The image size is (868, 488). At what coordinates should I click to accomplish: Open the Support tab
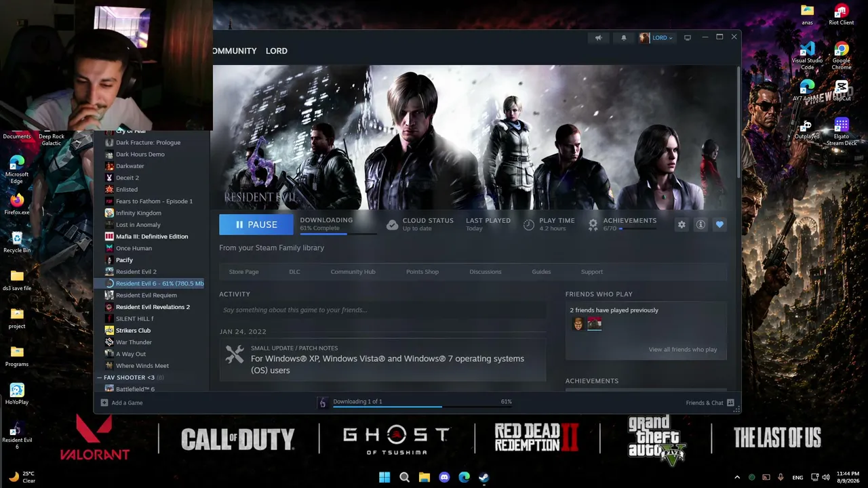591,272
